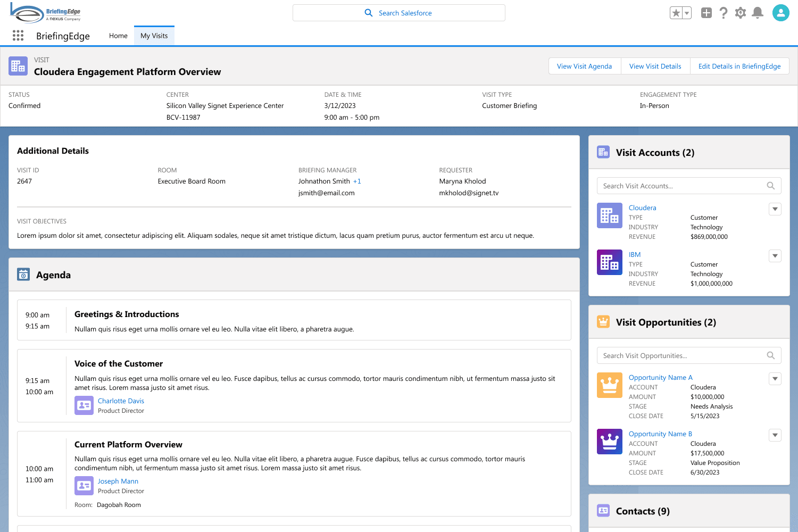
Task: Open the IBM account link
Action: [x=635, y=255]
